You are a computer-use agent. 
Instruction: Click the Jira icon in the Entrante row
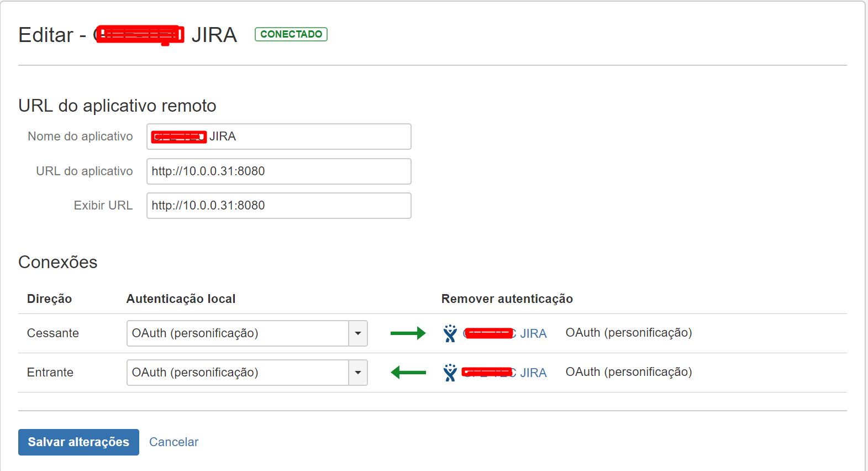[x=450, y=373]
